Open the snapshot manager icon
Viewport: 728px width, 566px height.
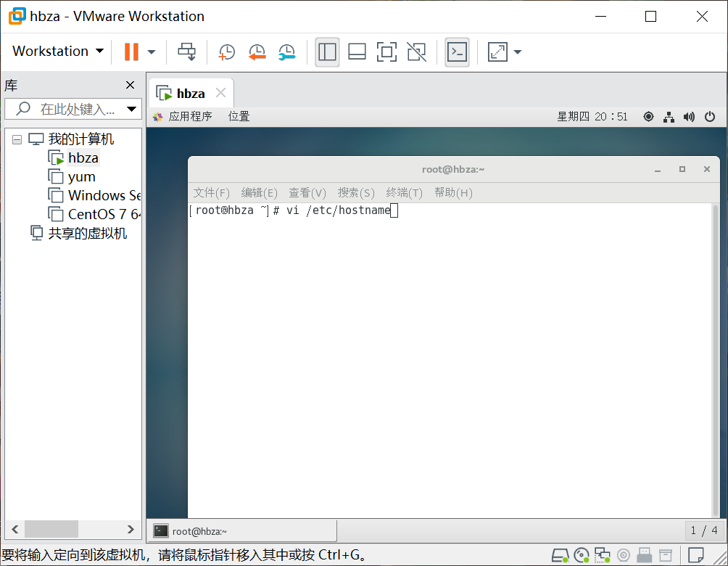click(287, 52)
